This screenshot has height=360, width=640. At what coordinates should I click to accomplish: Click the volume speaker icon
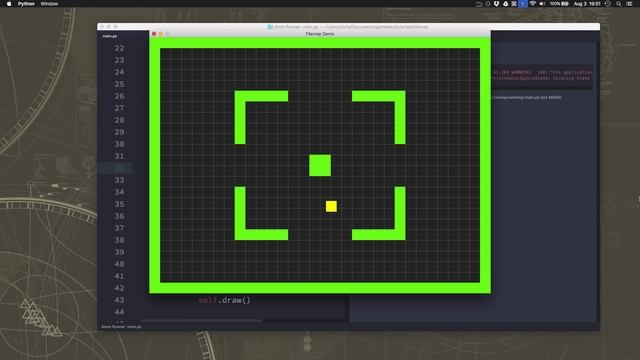tap(542, 4)
